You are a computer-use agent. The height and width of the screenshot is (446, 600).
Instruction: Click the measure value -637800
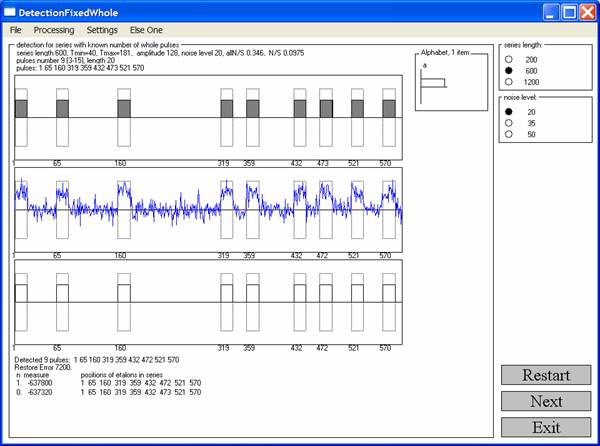point(40,383)
